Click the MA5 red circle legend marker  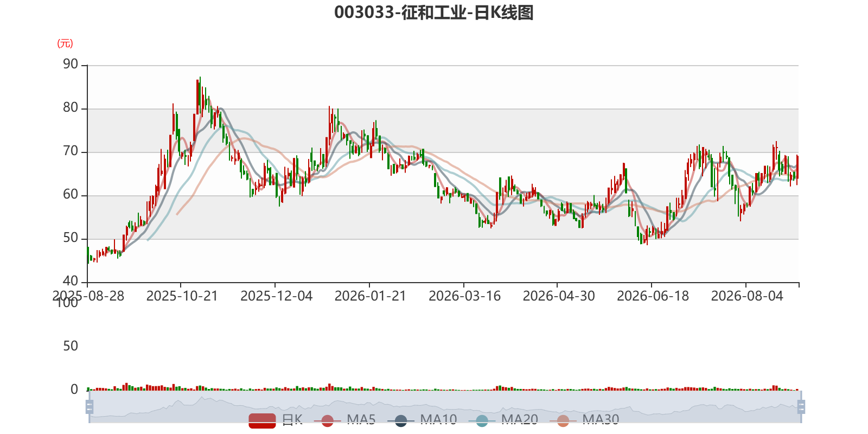327,420
